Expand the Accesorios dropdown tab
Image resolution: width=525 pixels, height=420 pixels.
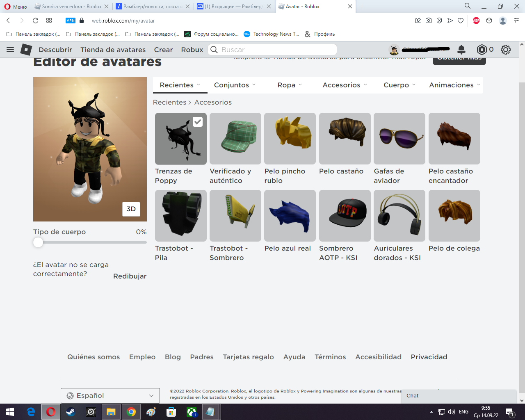coord(345,85)
